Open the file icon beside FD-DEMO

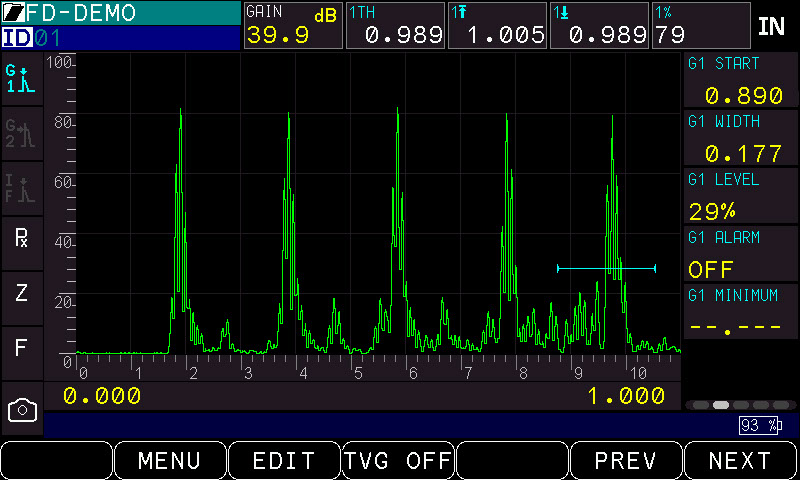(13, 12)
